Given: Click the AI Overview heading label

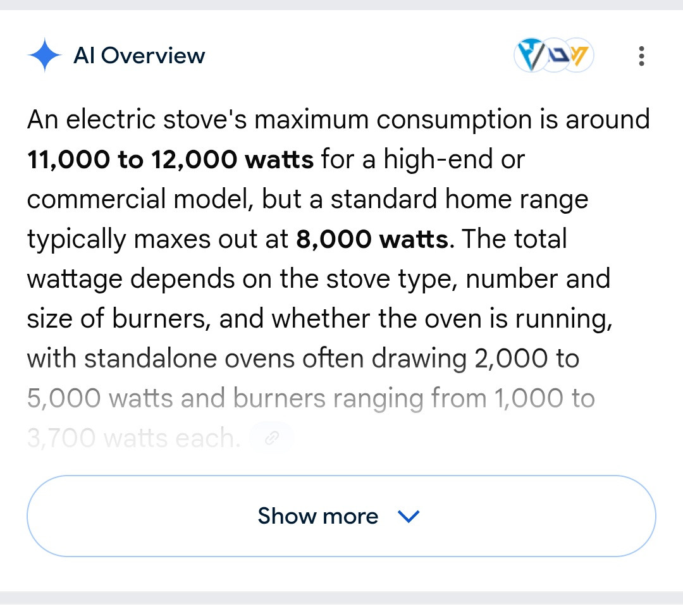Looking at the screenshot, I should point(139,56).
